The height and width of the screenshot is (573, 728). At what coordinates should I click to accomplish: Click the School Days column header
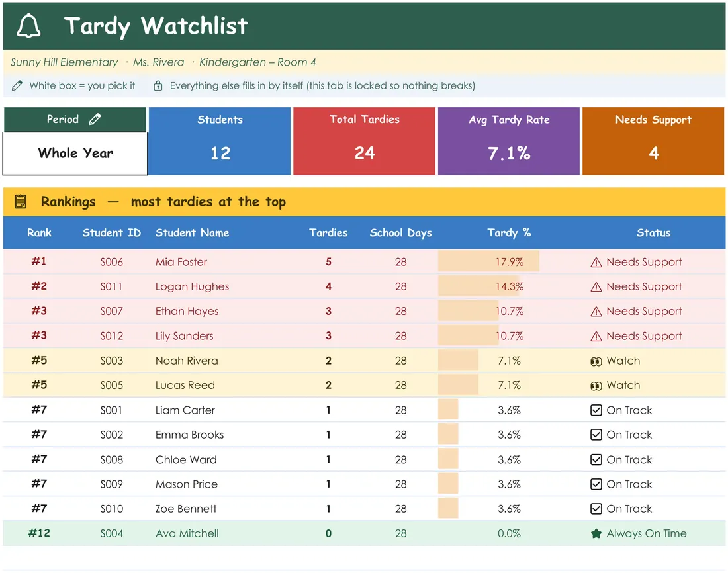click(x=400, y=233)
